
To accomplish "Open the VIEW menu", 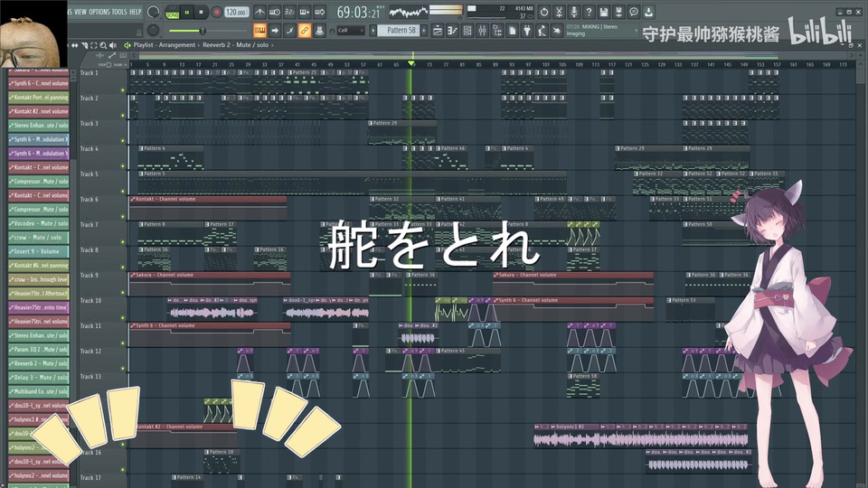I will (x=80, y=12).
